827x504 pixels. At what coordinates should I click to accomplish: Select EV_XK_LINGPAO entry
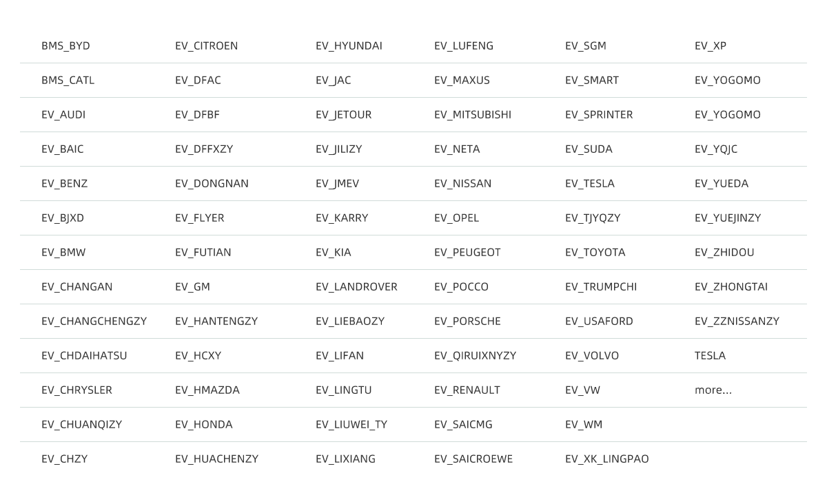607,459
